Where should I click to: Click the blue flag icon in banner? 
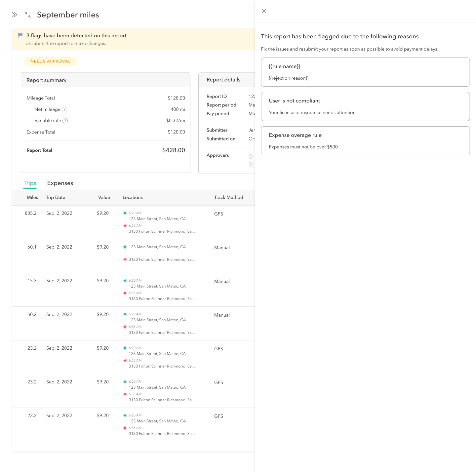click(x=20, y=35)
